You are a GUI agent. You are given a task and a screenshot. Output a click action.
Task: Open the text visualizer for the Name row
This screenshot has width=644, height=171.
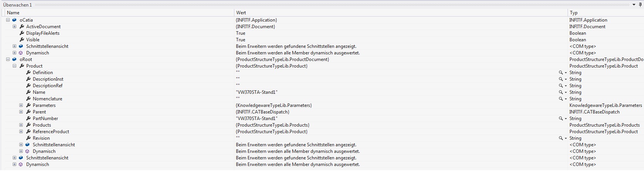tap(561, 92)
